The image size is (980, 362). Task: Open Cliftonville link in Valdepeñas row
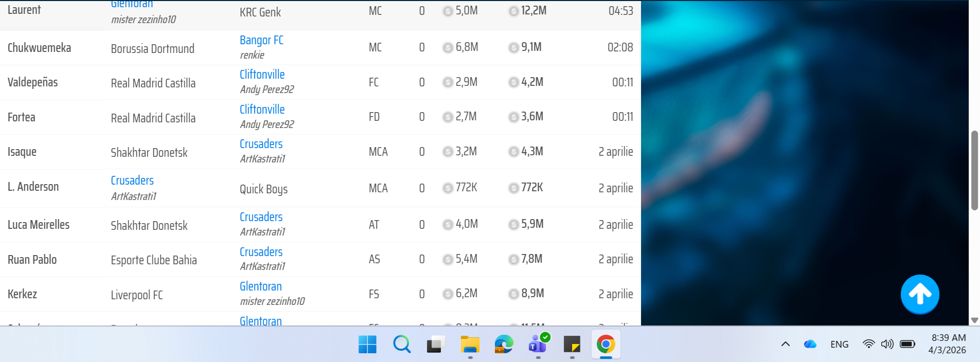262,75
